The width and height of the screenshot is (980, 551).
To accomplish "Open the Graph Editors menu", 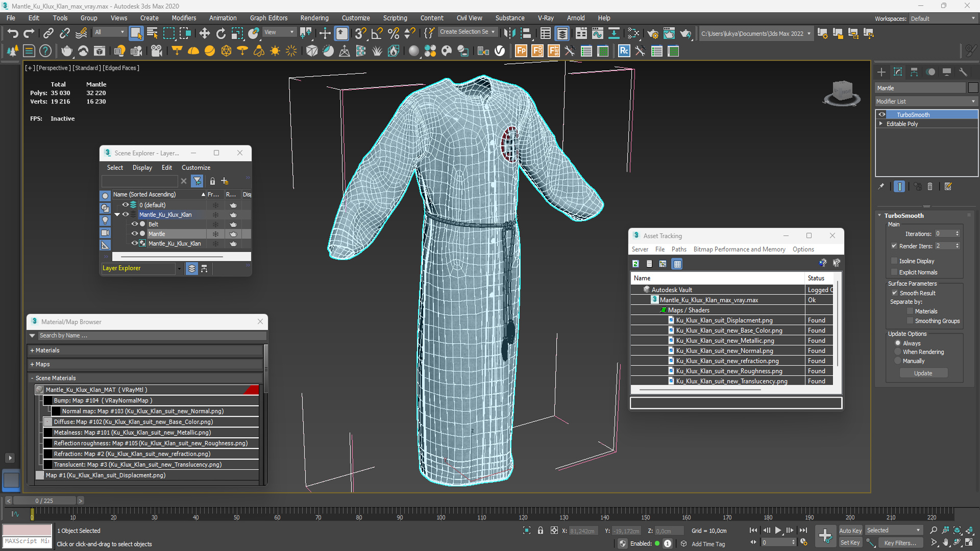I will point(268,18).
